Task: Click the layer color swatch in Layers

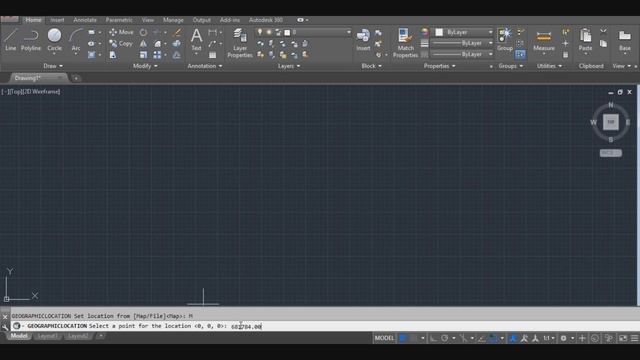Action: (x=287, y=32)
